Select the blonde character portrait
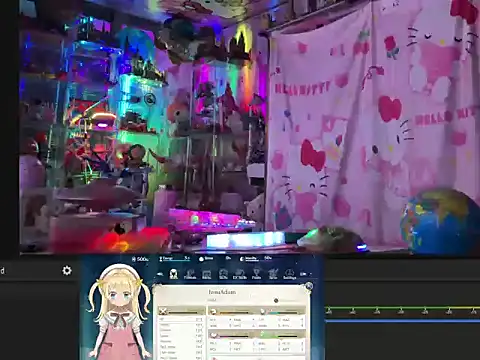The width and height of the screenshot is (480, 360). point(119,312)
